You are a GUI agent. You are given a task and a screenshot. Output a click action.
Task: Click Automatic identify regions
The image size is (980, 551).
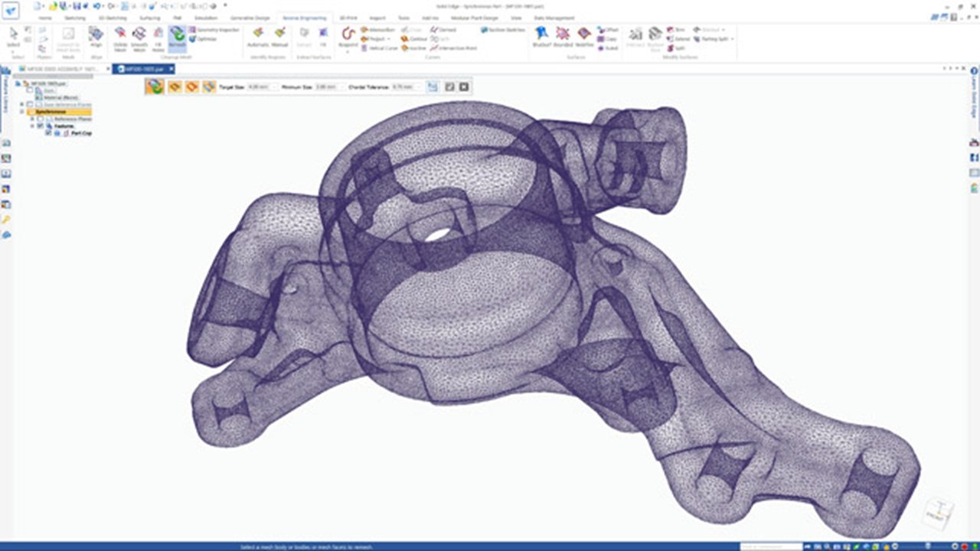(258, 37)
